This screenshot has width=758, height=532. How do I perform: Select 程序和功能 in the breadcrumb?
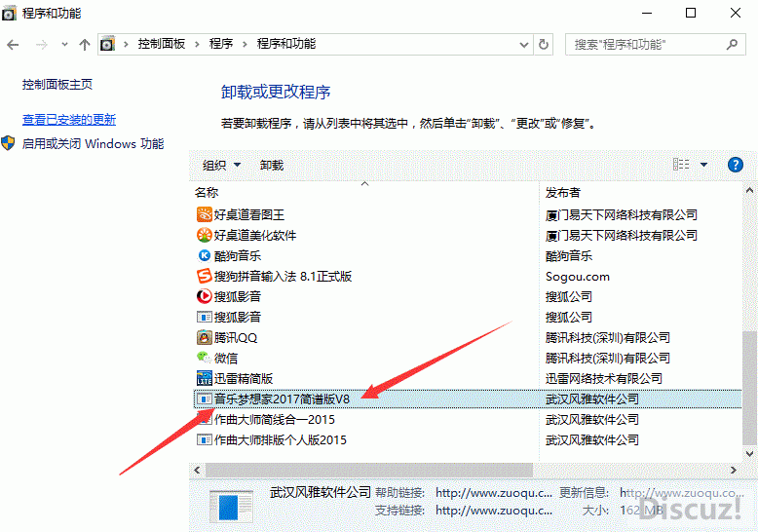point(286,44)
